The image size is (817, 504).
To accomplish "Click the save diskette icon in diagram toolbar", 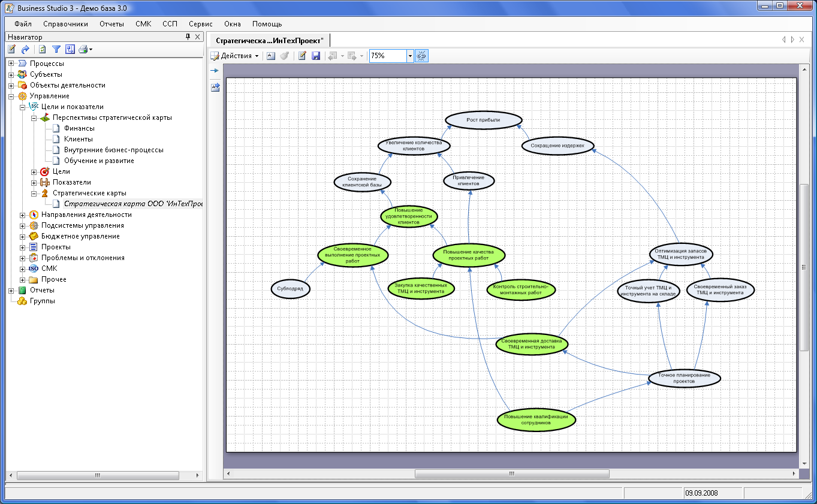I will click(316, 56).
